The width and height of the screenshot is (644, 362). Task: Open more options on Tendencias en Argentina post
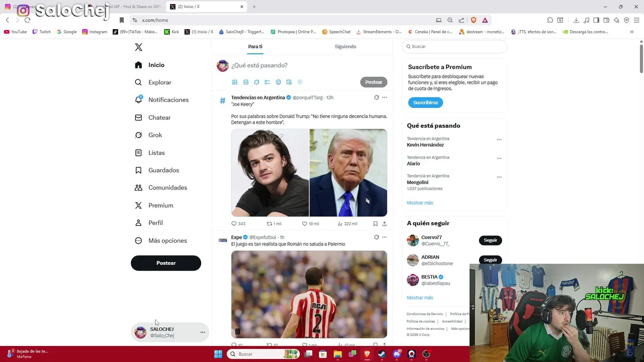pyautogui.click(x=384, y=98)
